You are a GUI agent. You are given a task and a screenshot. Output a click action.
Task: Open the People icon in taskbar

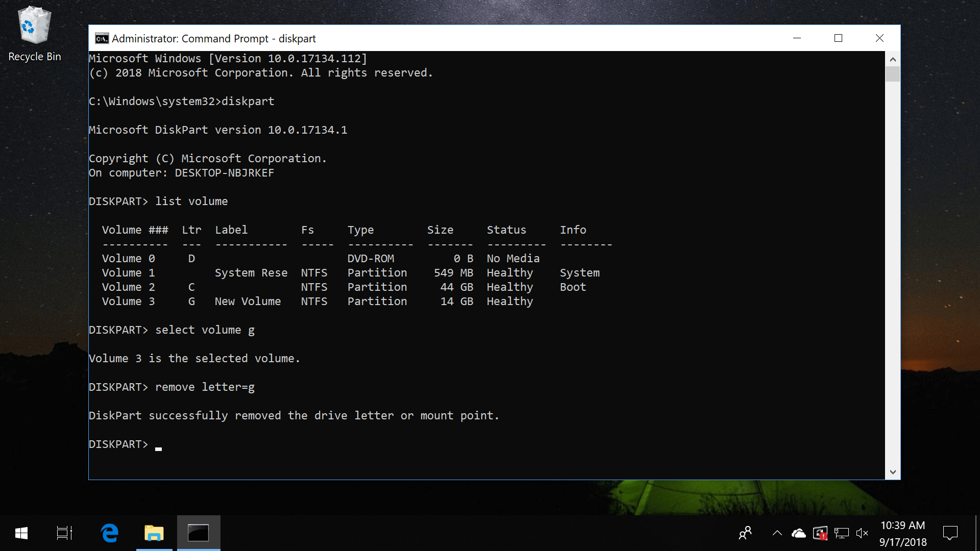pyautogui.click(x=745, y=533)
